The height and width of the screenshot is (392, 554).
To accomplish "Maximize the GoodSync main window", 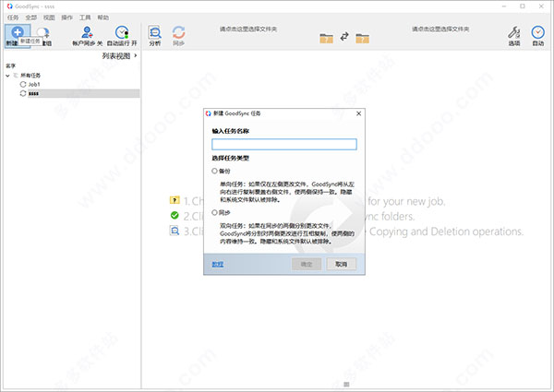I will tap(523, 6).
